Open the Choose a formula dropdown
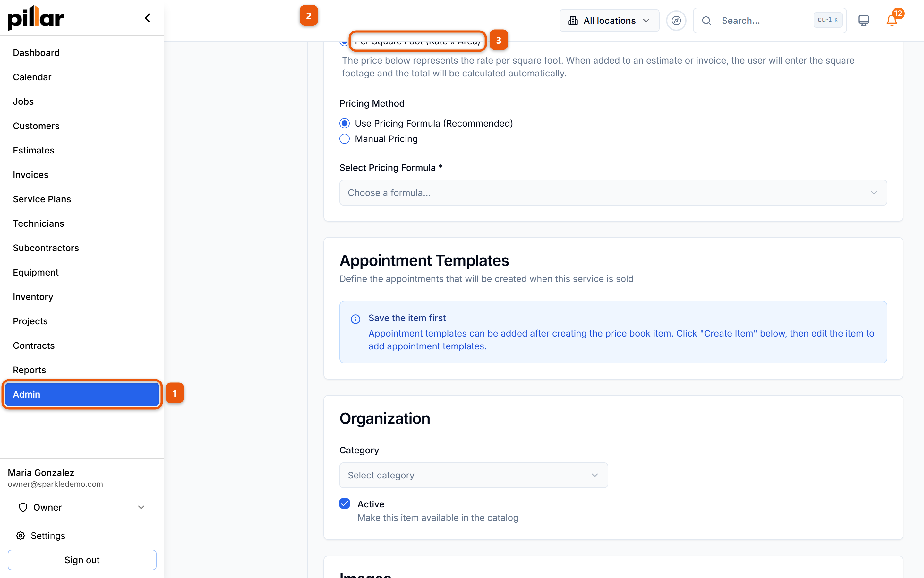The image size is (924, 578). pyautogui.click(x=613, y=193)
